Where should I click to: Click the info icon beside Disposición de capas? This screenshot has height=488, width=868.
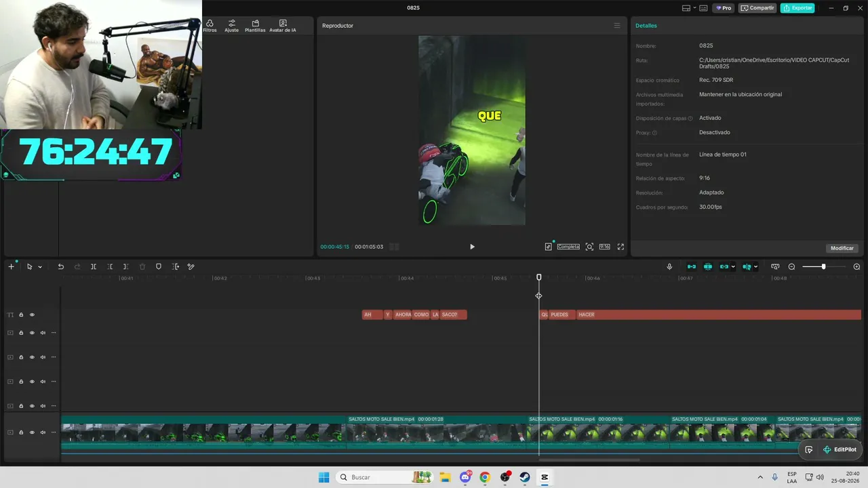[x=690, y=119]
